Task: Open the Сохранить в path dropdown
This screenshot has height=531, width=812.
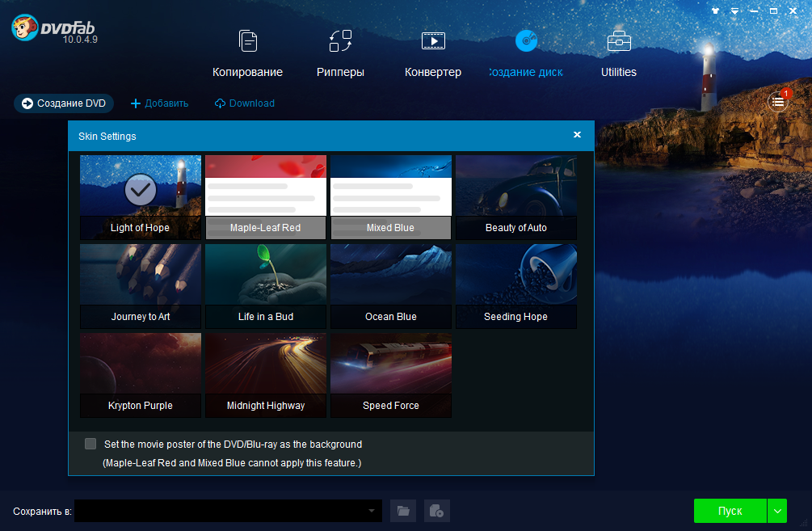Action: click(x=372, y=511)
